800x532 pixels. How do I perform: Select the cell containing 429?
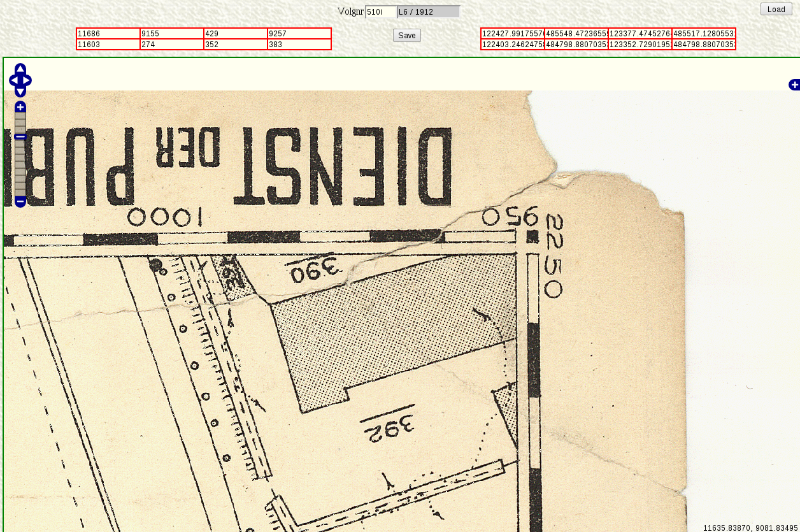(236, 34)
